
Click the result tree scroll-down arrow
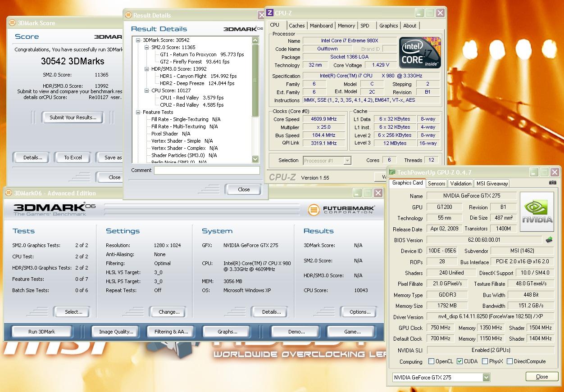coord(255,159)
